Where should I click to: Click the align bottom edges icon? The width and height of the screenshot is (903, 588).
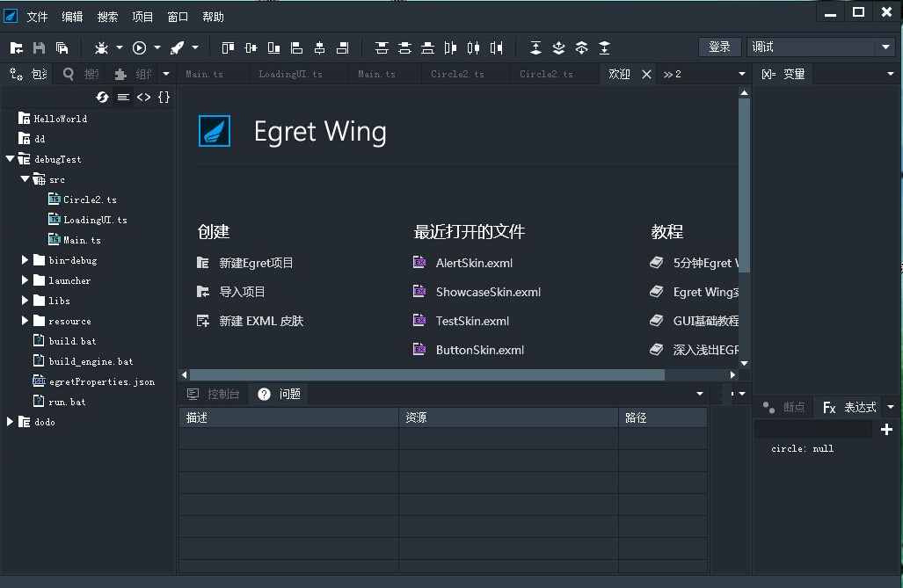coord(274,47)
